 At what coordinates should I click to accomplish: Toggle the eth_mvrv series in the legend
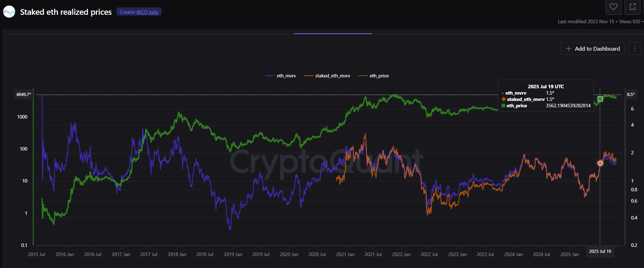(x=280, y=76)
